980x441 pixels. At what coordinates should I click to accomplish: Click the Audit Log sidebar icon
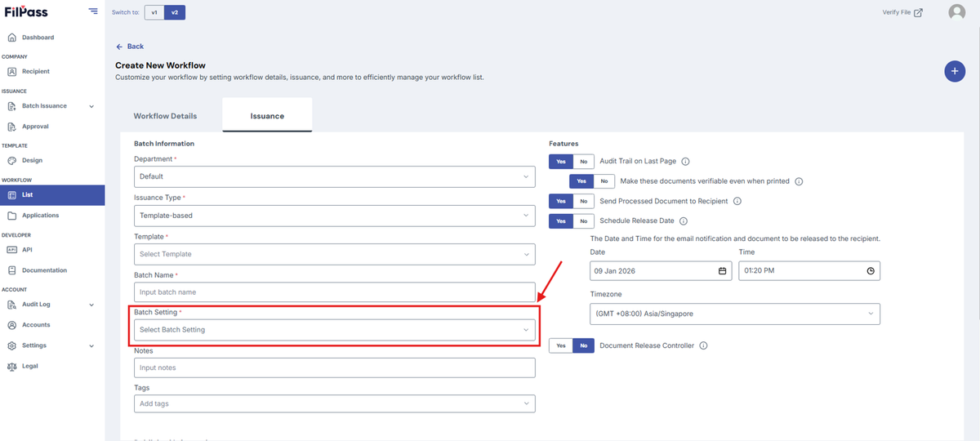pos(12,305)
